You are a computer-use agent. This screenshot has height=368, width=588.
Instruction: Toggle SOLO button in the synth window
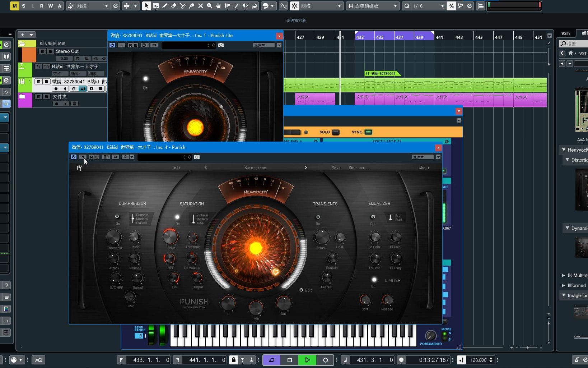click(336, 132)
